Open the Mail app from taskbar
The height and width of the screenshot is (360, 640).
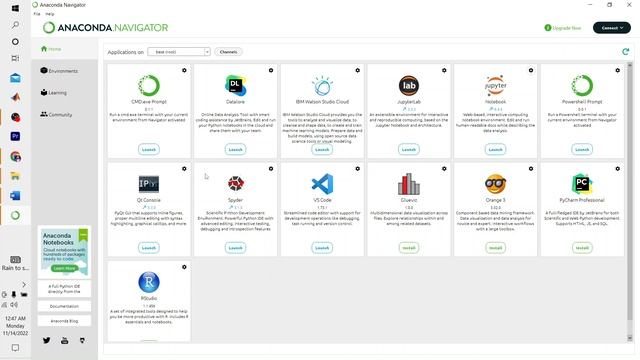click(x=15, y=78)
